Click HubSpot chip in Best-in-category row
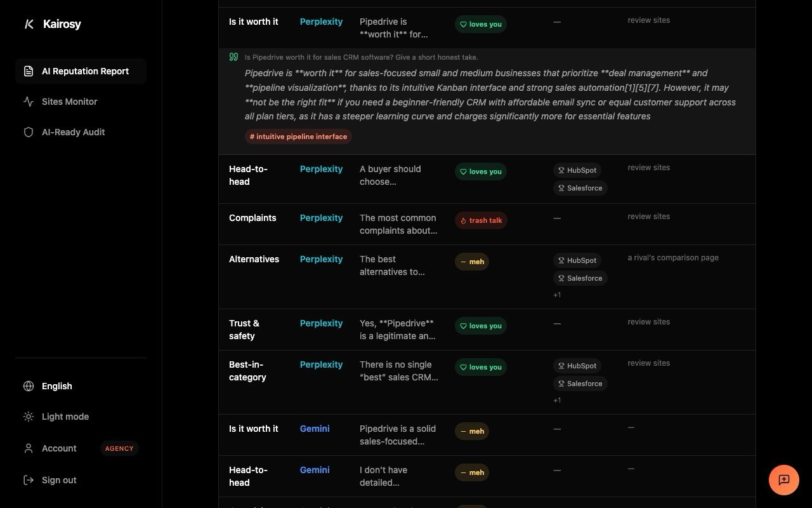 [x=577, y=366]
